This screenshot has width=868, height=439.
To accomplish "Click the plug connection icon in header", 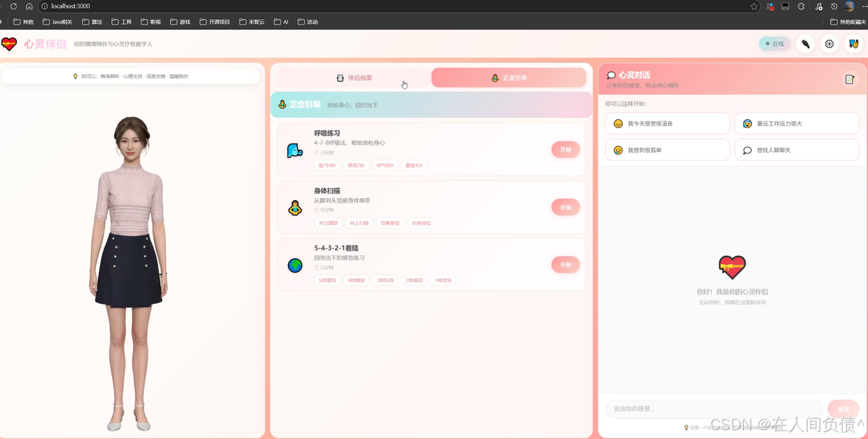I will 805,44.
